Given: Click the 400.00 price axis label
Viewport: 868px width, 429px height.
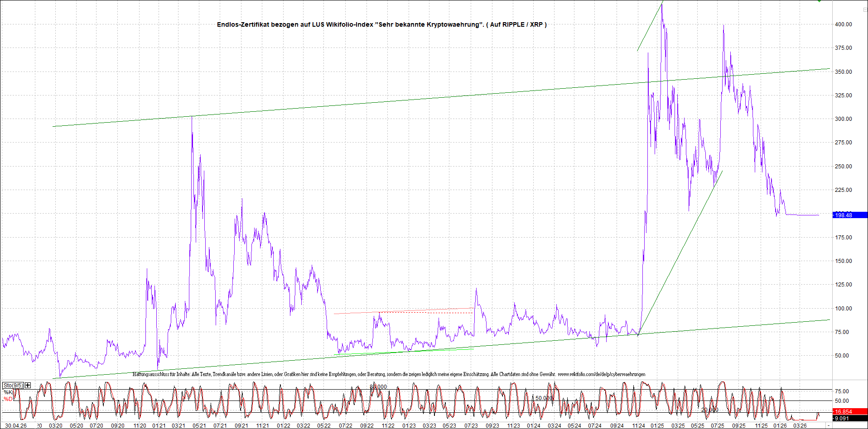Looking at the screenshot, I should click(x=843, y=24).
